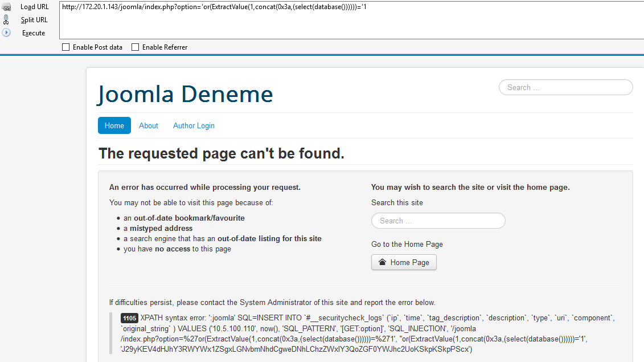Open the About menu item
The image size is (644, 362).
click(148, 125)
